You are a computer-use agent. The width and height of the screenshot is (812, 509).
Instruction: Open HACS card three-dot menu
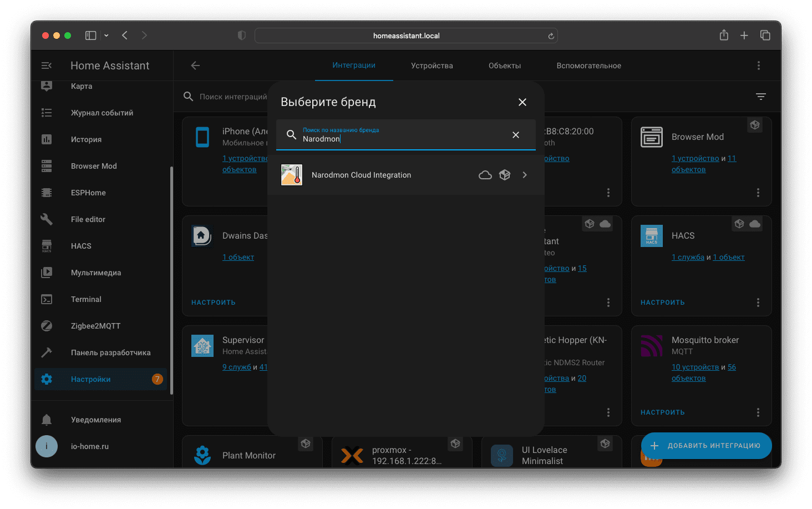tap(758, 303)
